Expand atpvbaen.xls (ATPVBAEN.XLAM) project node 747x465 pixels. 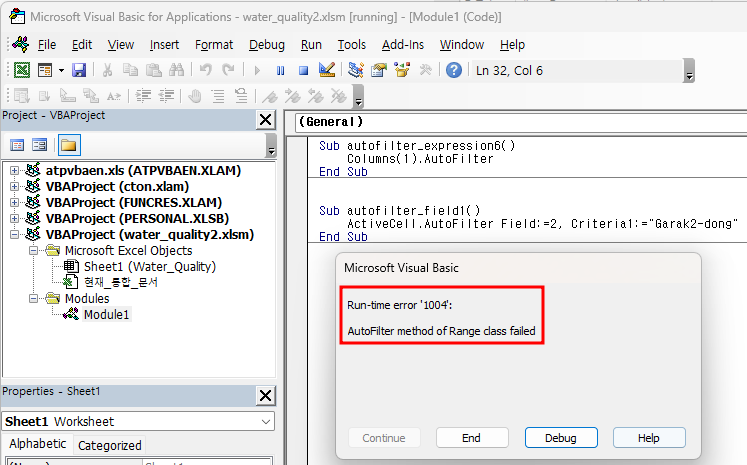[14, 171]
